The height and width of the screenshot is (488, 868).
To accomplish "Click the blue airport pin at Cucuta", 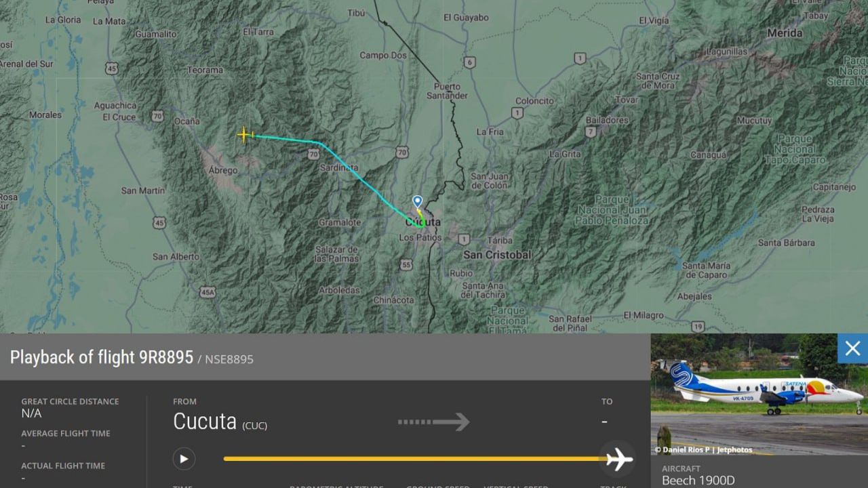I will pos(418,201).
